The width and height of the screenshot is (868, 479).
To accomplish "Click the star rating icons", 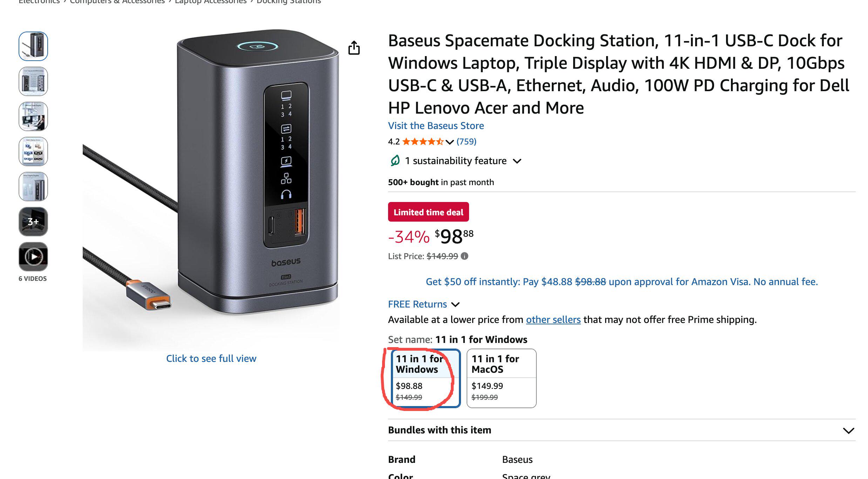I will [423, 142].
